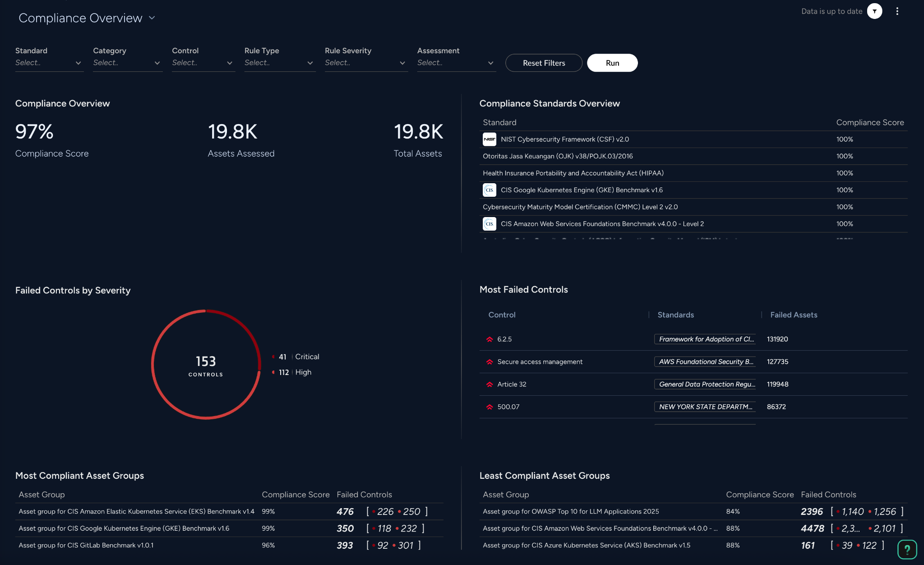This screenshot has height=565, width=924.
Task: Click the red severity icon for control 6.2.5
Action: (490, 339)
